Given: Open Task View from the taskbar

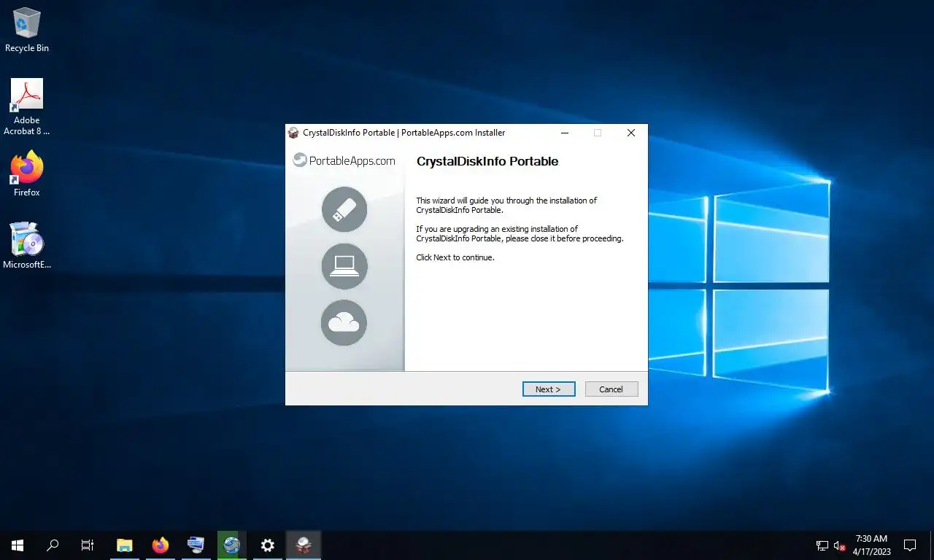Looking at the screenshot, I should point(88,545).
